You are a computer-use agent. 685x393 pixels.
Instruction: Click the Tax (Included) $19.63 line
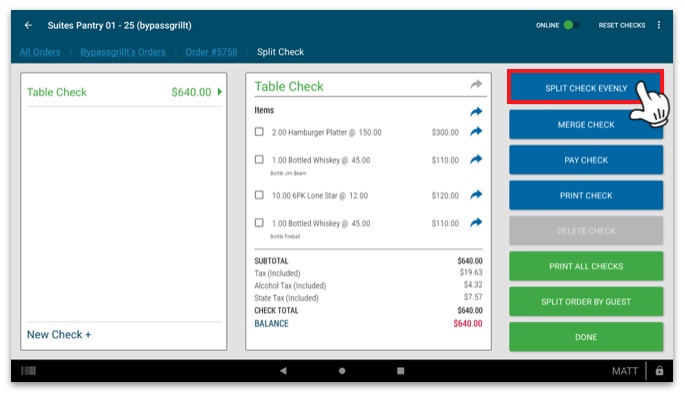coord(368,273)
